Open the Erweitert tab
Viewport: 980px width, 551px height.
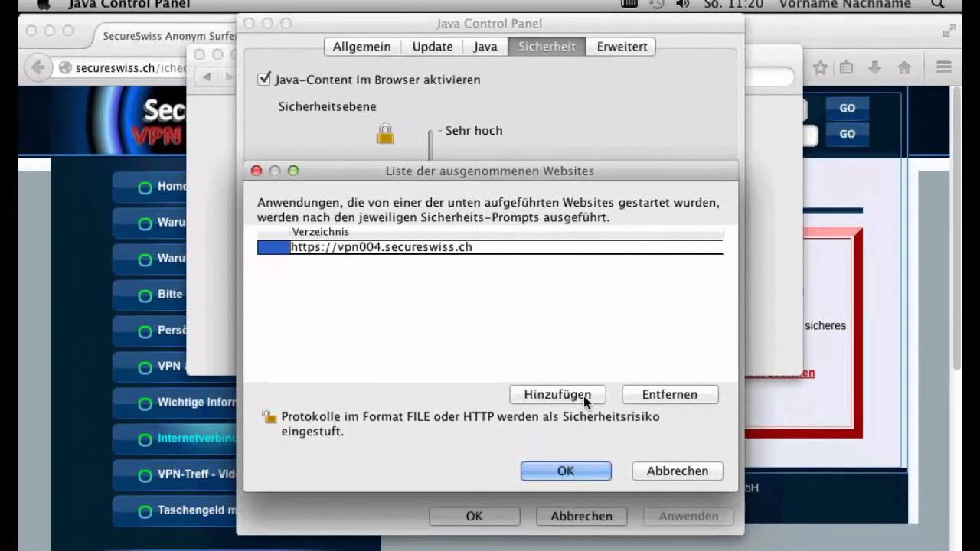pos(622,47)
